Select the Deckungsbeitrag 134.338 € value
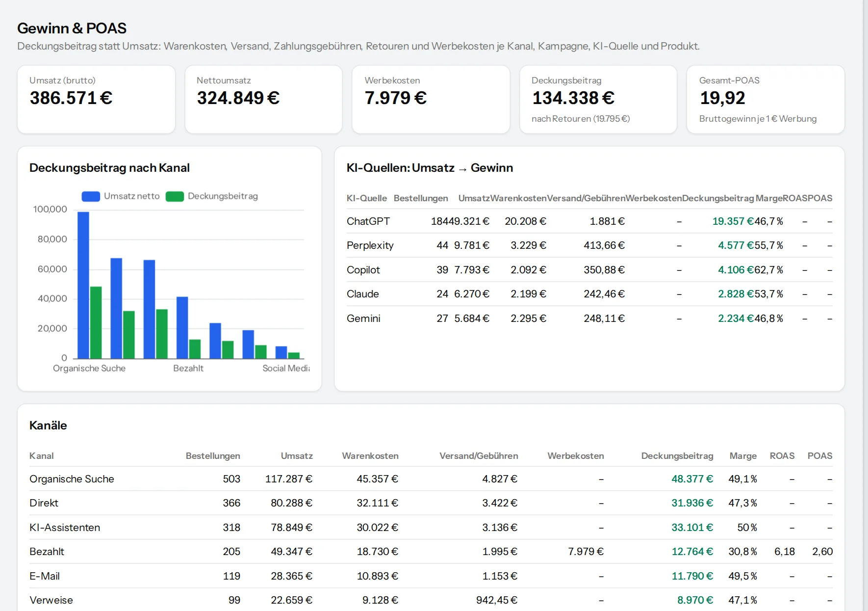This screenshot has height=611, width=868. coord(573,98)
